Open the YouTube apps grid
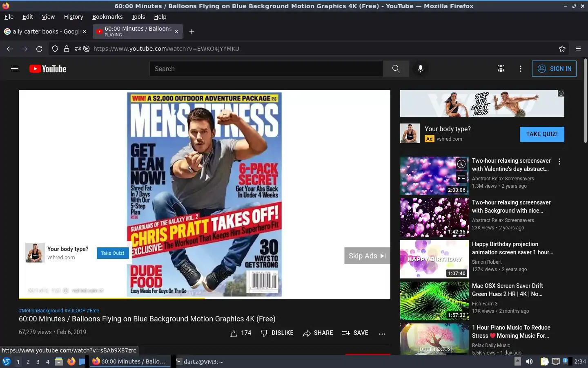Viewport: 588px width, 368px height. point(501,69)
